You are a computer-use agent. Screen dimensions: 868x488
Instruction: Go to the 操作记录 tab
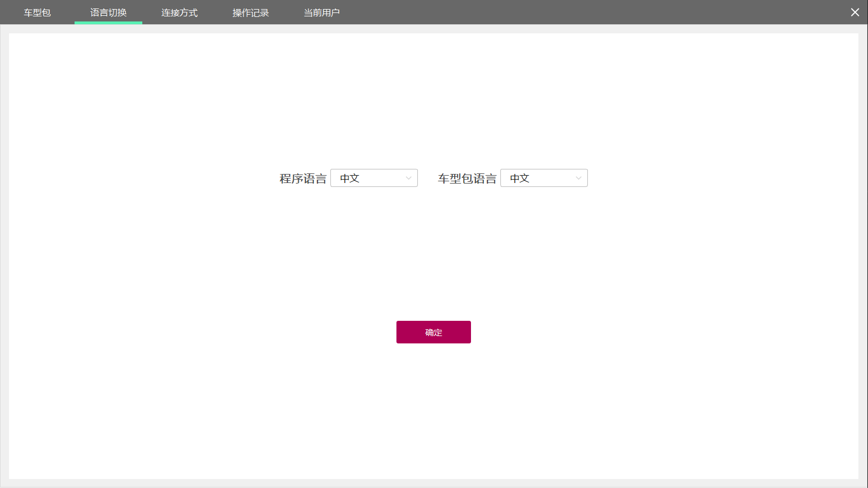251,12
